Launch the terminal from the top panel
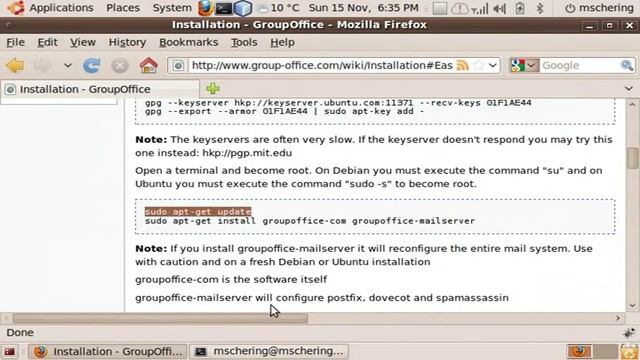Image resolution: width=640 pixels, height=360 pixels. 224,8
